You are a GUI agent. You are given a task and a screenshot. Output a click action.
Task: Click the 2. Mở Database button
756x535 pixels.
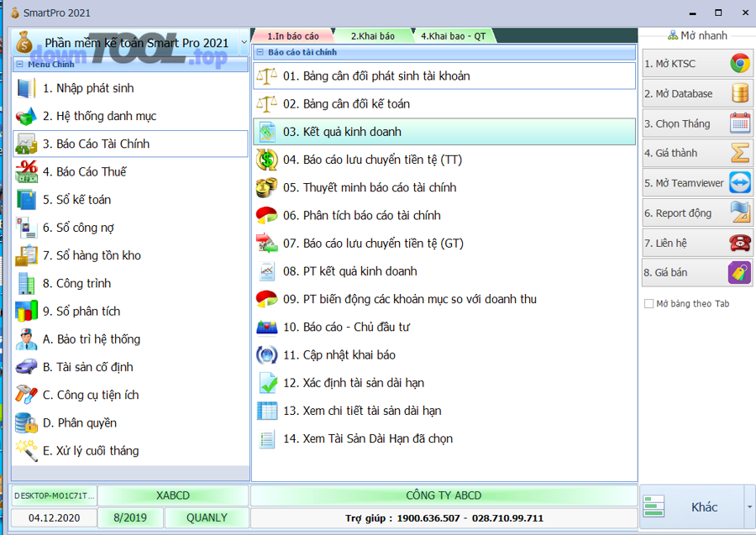[x=698, y=93]
